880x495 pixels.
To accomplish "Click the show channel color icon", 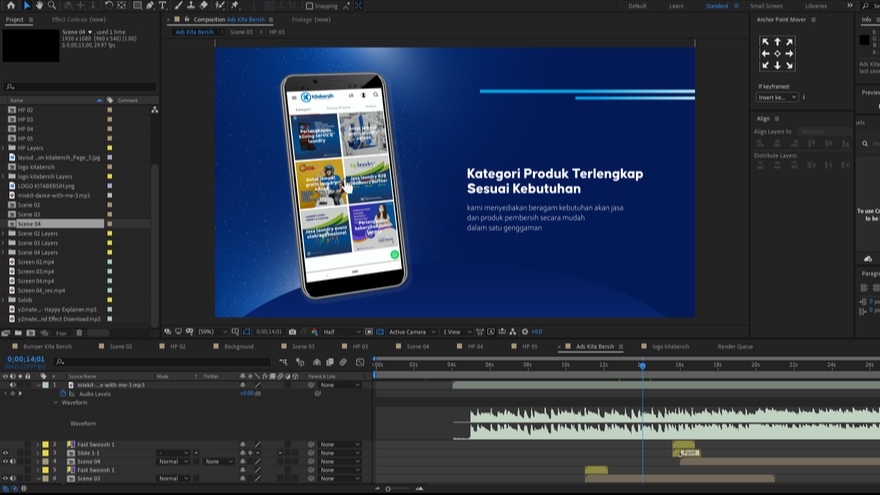I will coord(314,332).
